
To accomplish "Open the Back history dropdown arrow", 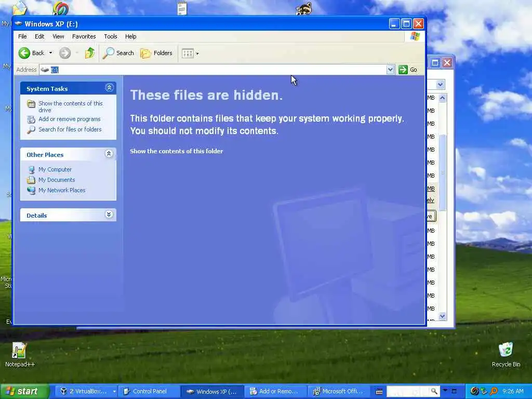I will tap(50, 53).
